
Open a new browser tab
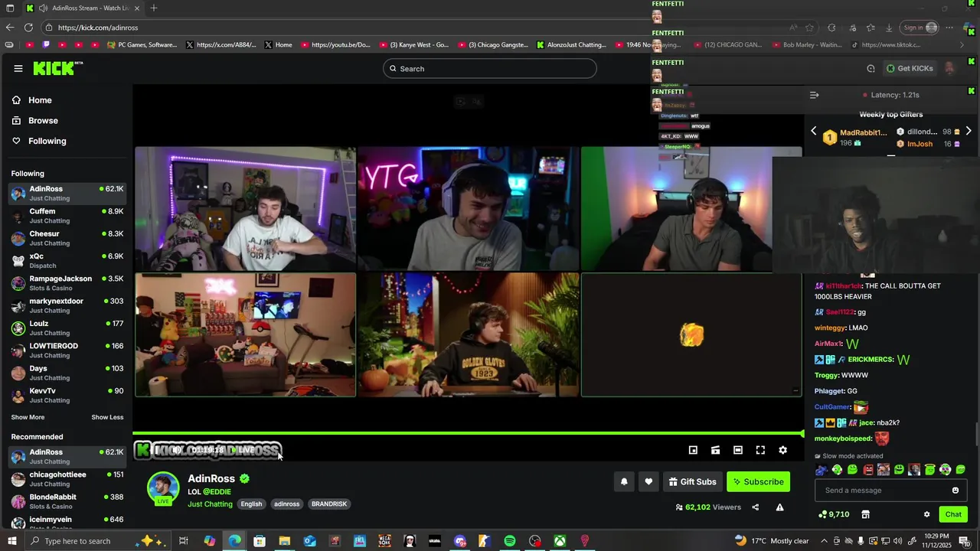coord(154,8)
